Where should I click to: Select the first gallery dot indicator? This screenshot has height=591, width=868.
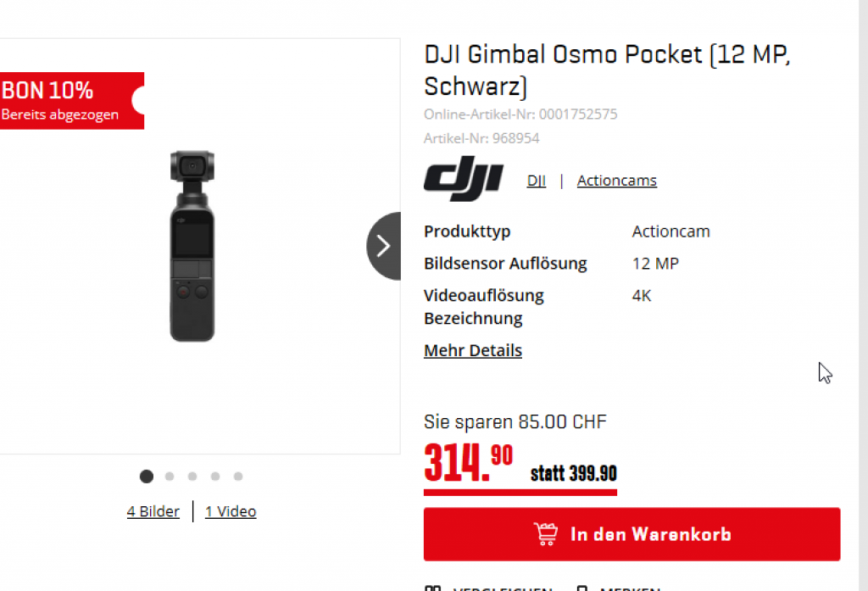click(146, 477)
